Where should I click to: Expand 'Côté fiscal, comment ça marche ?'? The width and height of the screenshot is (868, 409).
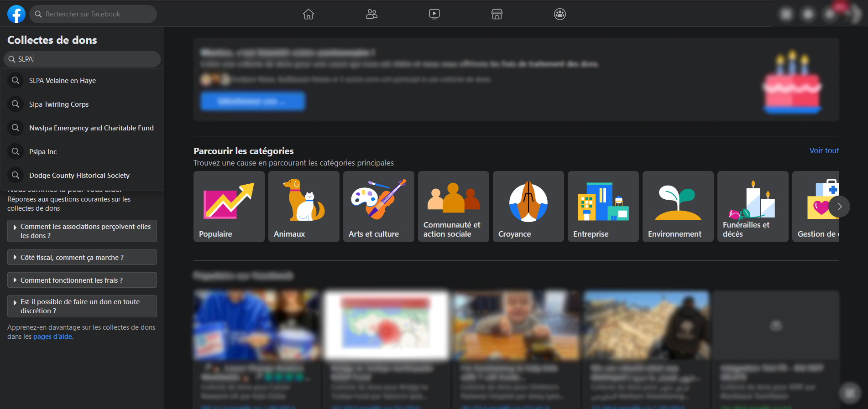(82, 258)
